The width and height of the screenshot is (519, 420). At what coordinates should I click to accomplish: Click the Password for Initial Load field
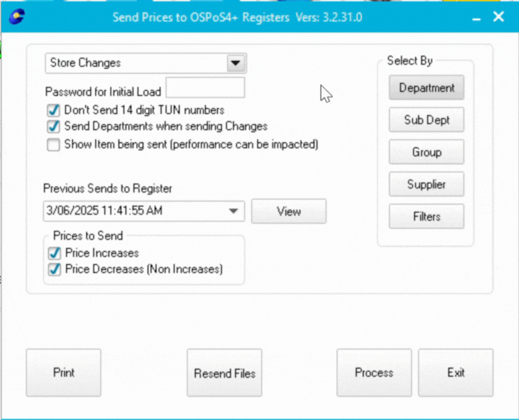[205, 88]
